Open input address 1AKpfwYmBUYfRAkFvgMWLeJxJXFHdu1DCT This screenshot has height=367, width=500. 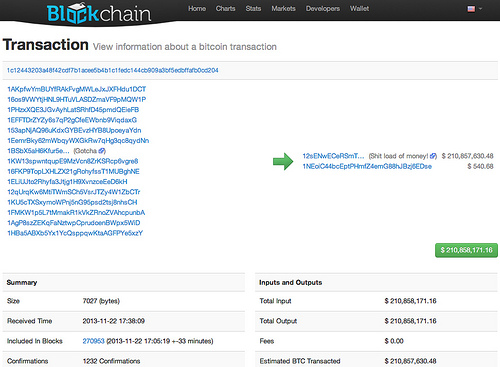point(77,89)
